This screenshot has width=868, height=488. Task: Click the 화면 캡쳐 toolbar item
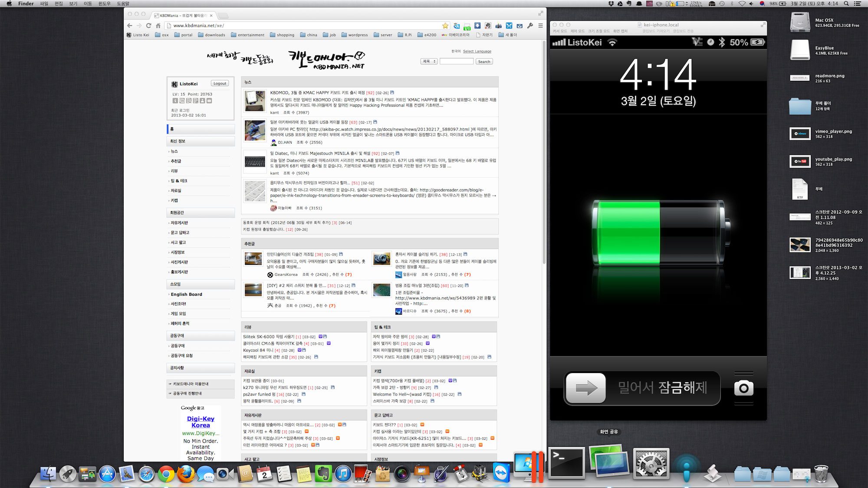click(x=620, y=31)
